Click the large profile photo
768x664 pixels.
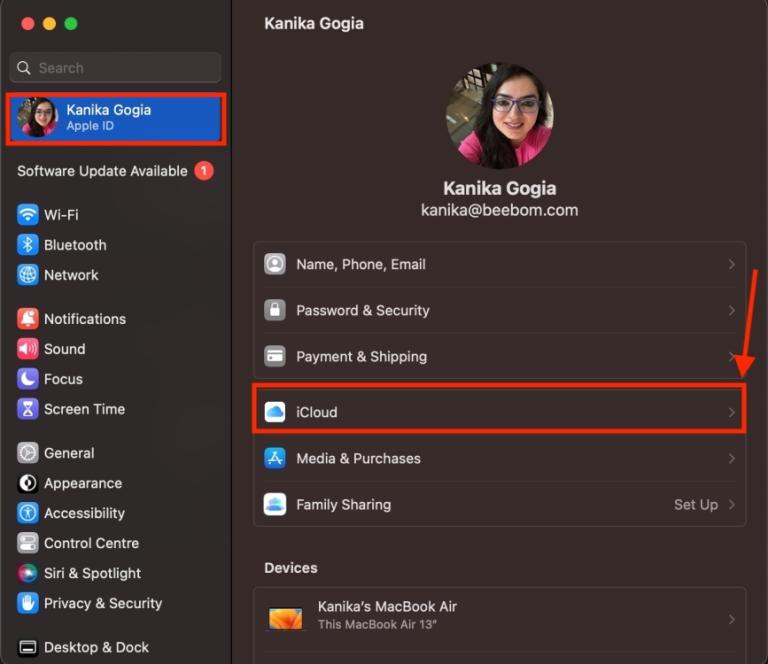[500, 116]
